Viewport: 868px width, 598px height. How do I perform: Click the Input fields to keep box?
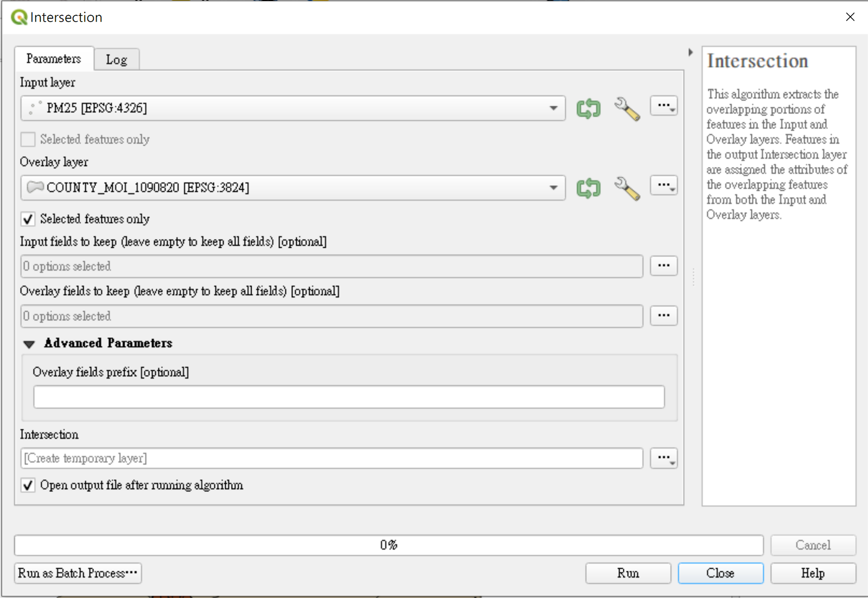(332, 266)
